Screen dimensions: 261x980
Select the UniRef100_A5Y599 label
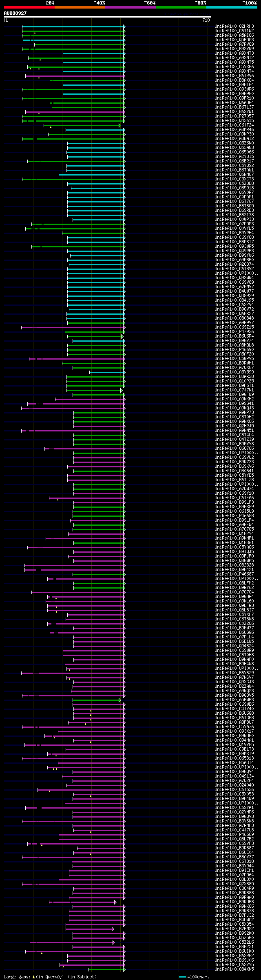[234, 372]
